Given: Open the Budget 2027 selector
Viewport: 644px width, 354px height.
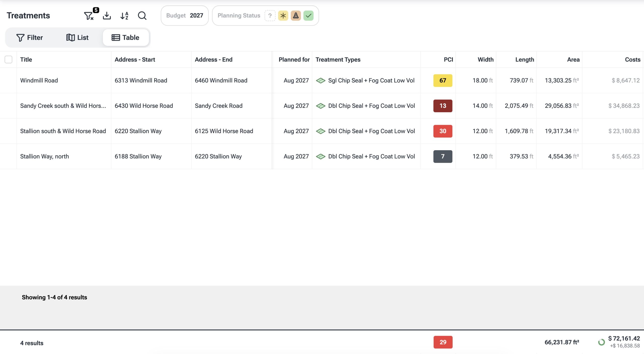Looking at the screenshot, I should pyautogui.click(x=185, y=16).
